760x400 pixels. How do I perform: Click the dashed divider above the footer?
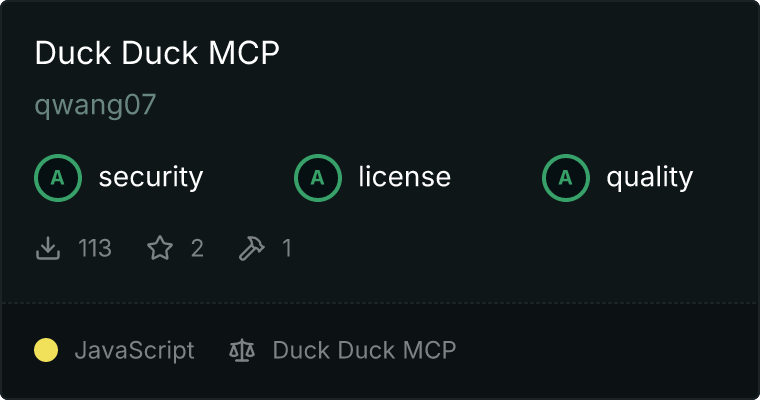pyautogui.click(x=380, y=303)
